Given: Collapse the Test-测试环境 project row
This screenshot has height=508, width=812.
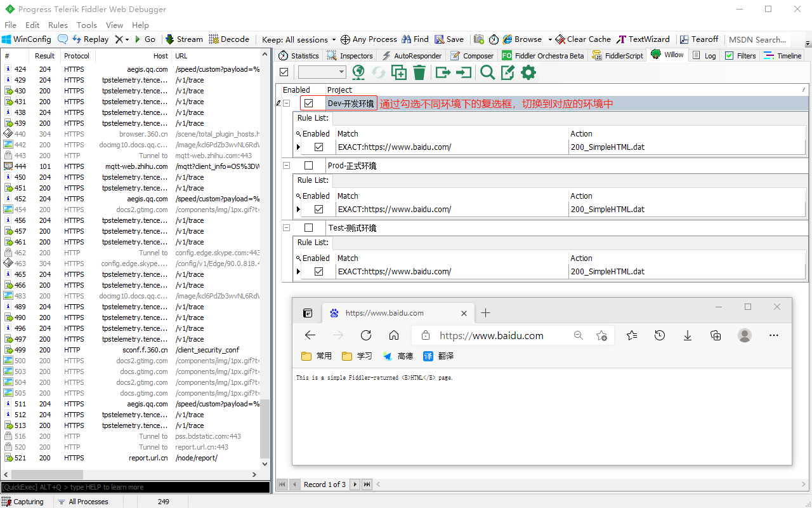Looking at the screenshot, I should point(287,228).
